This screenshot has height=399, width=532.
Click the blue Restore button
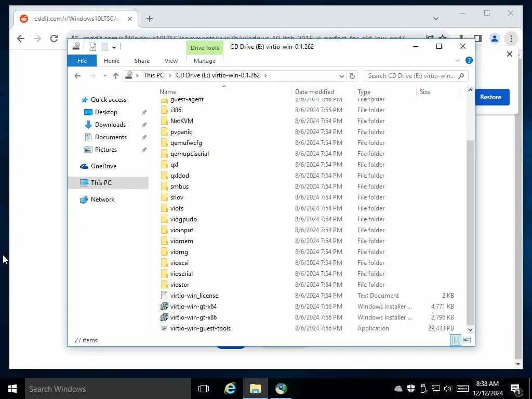point(490,97)
